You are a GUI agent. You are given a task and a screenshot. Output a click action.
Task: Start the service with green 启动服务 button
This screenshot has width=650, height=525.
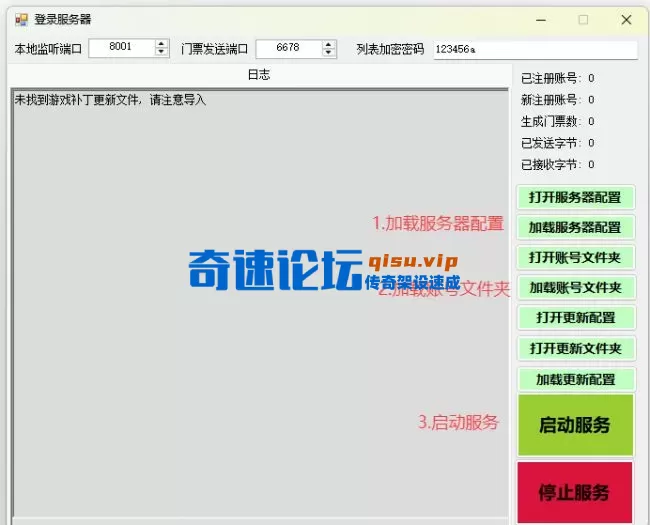pyautogui.click(x=575, y=425)
